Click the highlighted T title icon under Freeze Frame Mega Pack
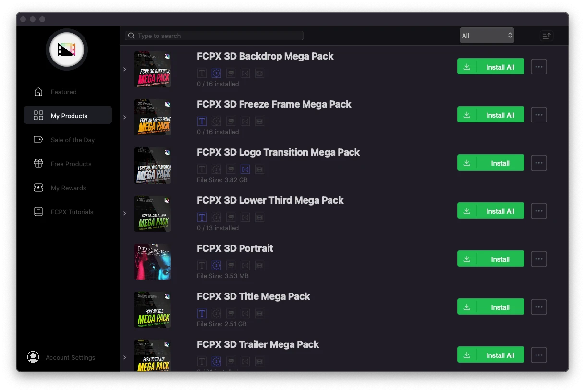This screenshot has width=585, height=392. point(202,121)
